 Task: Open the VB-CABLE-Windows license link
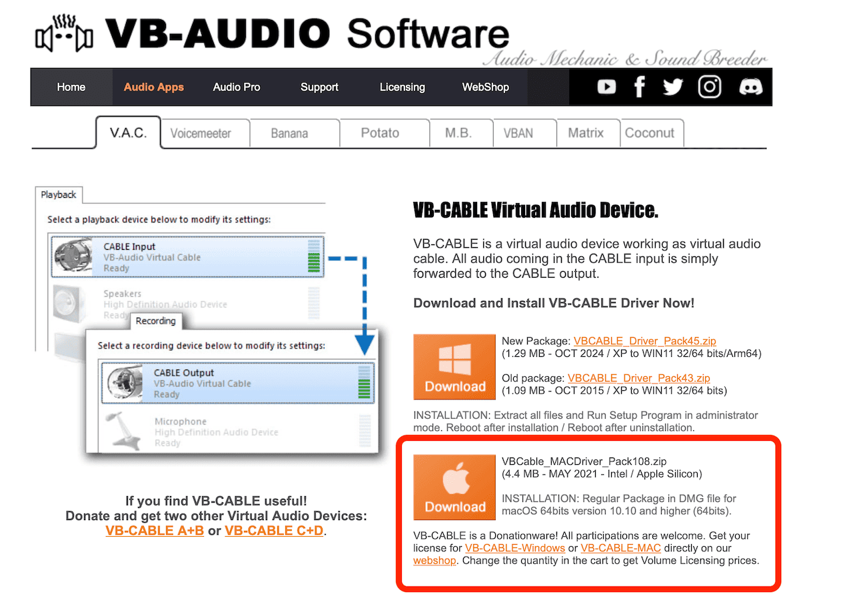coord(514,548)
